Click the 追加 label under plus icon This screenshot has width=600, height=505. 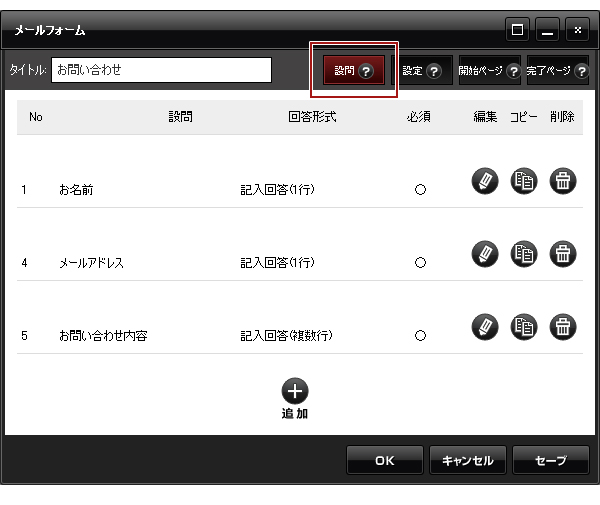tap(295, 414)
